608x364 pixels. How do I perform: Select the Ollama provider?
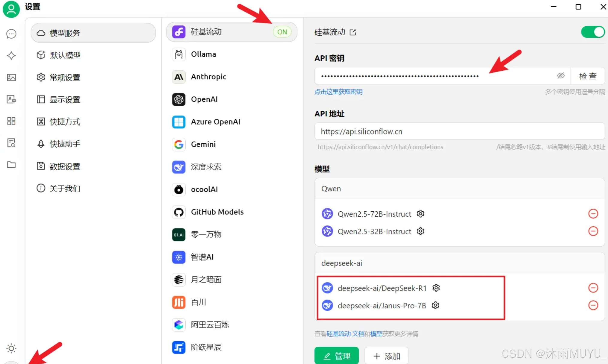coord(203,54)
